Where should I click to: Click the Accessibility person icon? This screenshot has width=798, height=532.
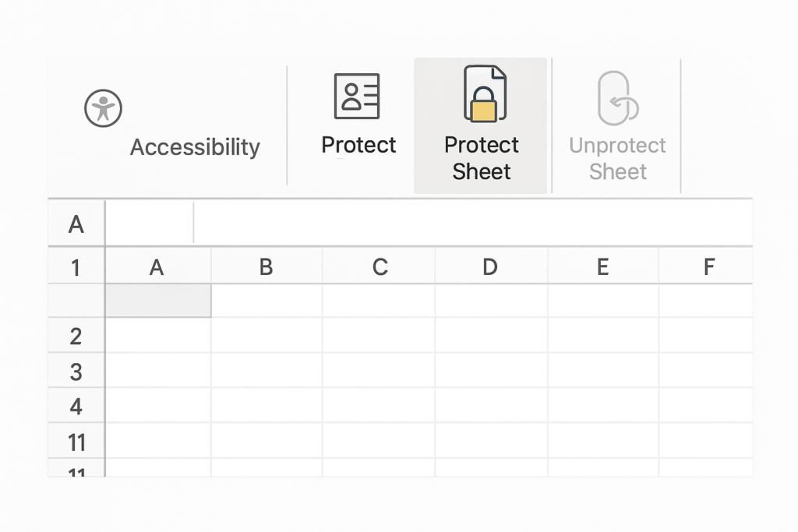click(x=104, y=107)
